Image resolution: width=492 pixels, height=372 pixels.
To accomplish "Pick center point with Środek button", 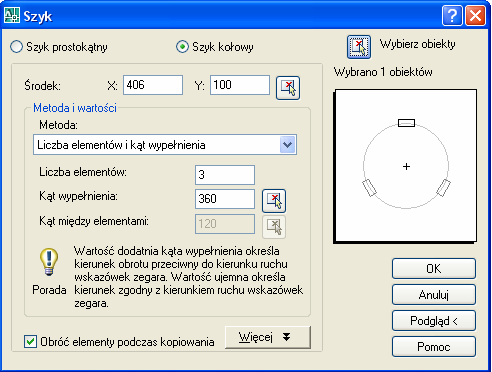I will [288, 88].
